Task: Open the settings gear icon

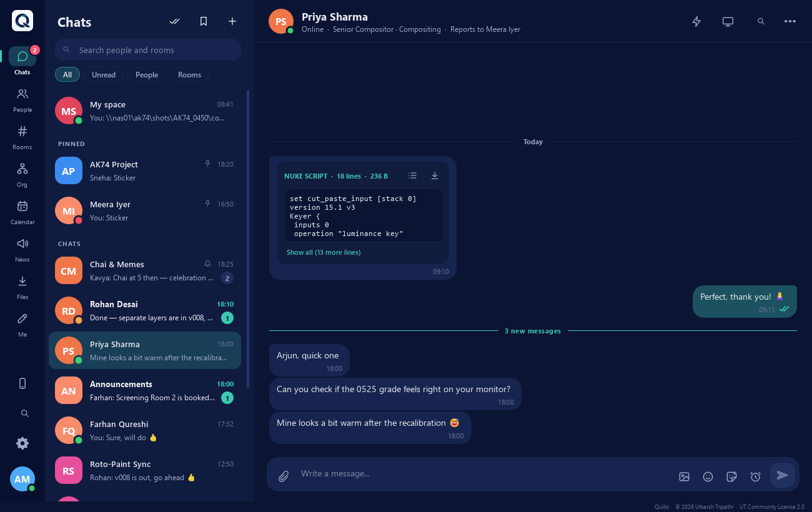Action: pos(22,443)
